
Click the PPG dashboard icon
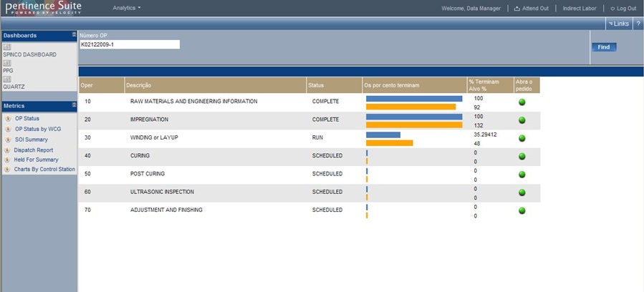point(7,64)
